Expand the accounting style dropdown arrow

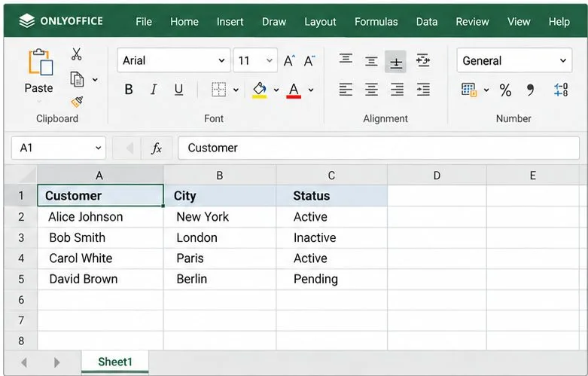486,90
